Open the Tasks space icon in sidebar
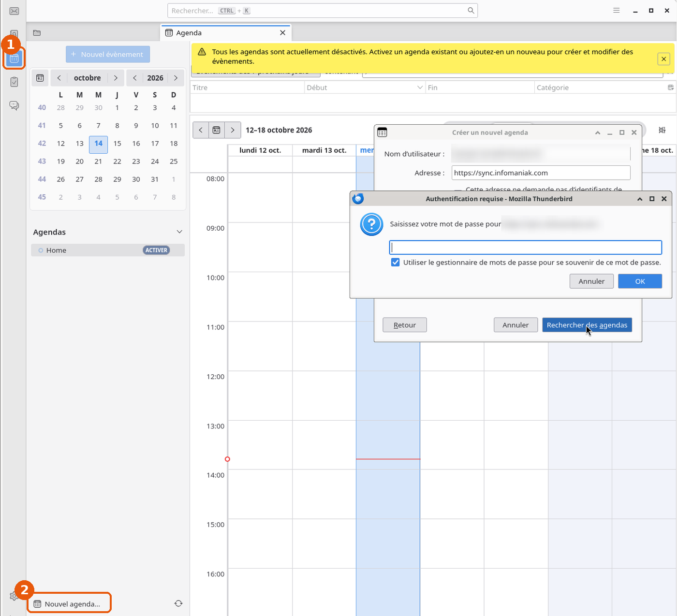Viewport: 677px width, 616px height. click(14, 82)
